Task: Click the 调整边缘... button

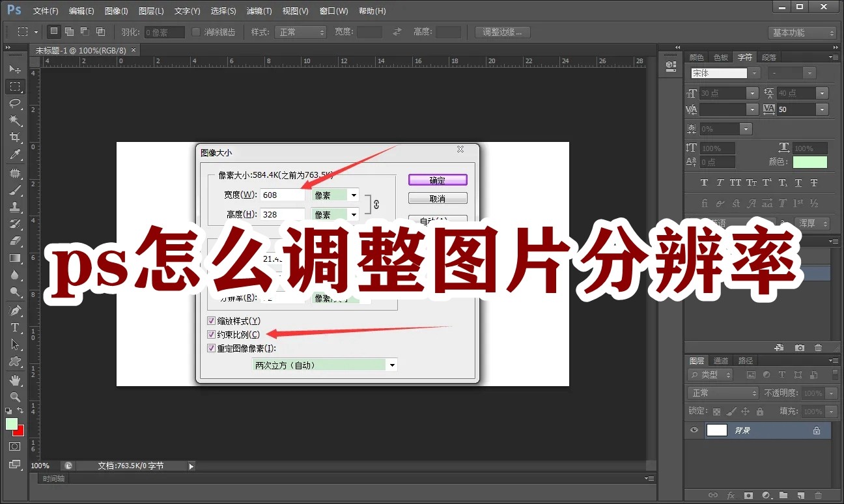Action: point(503,32)
